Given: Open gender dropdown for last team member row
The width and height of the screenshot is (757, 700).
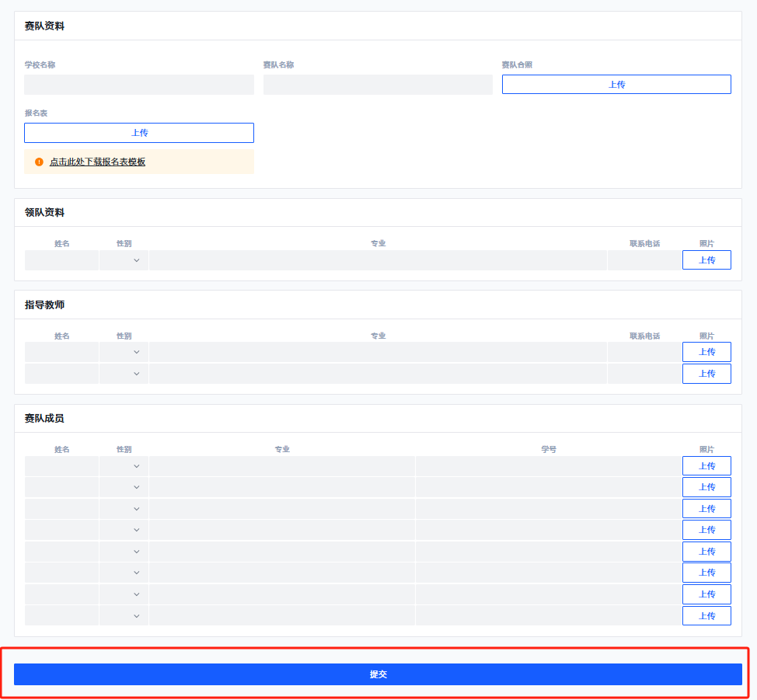Looking at the screenshot, I should tap(124, 616).
